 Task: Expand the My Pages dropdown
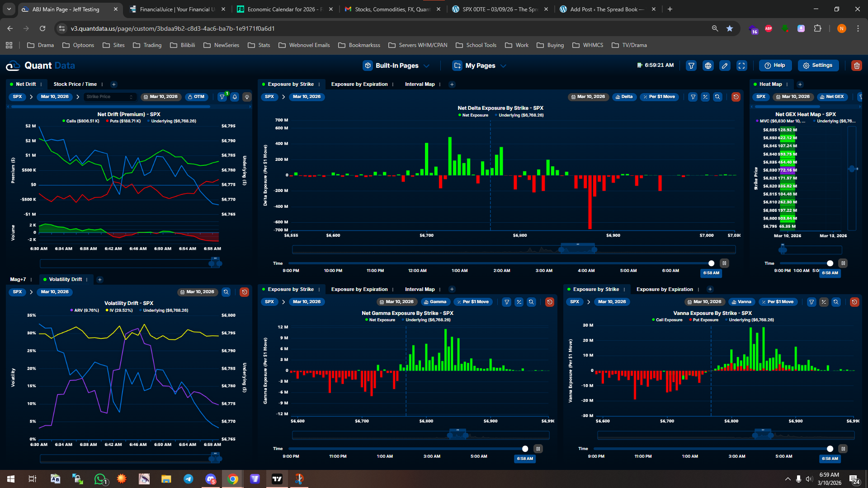480,66
